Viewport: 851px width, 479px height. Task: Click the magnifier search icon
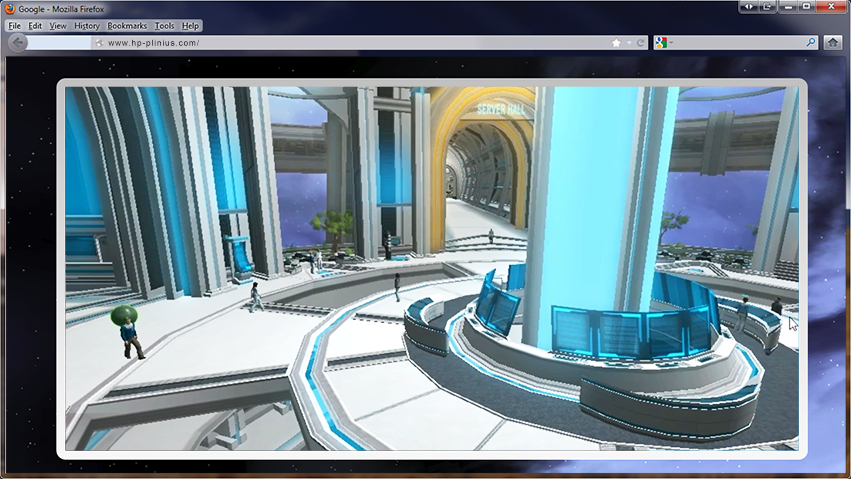[x=811, y=42]
